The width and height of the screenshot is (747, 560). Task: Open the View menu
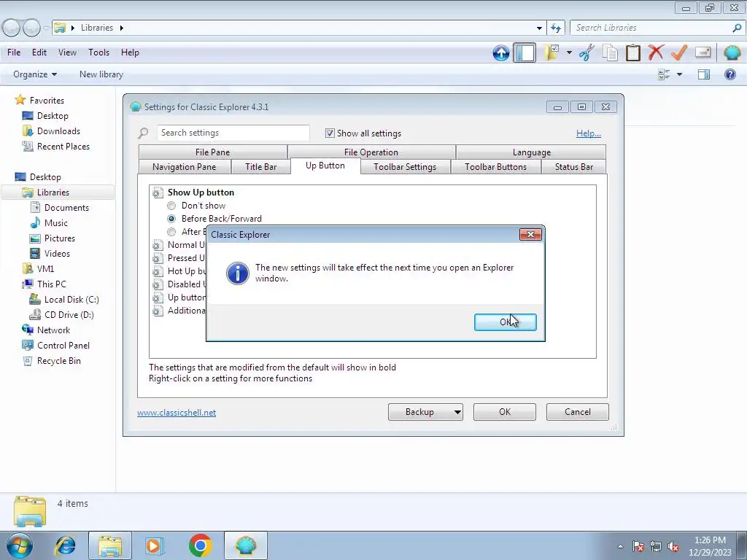[x=67, y=52]
